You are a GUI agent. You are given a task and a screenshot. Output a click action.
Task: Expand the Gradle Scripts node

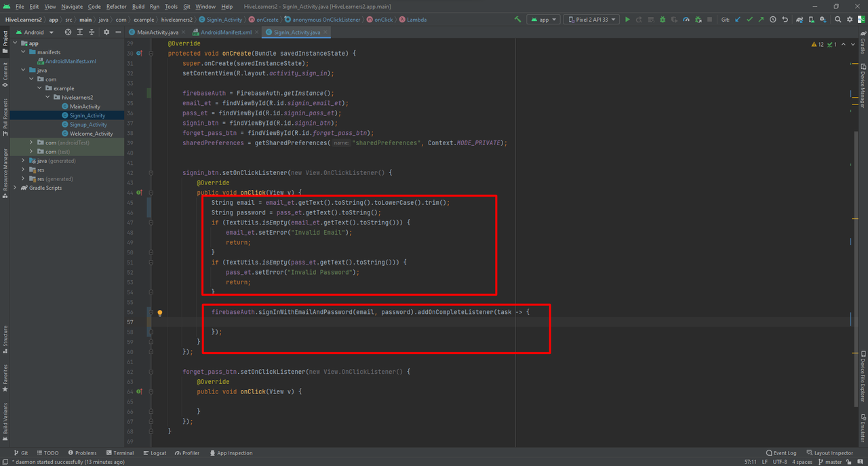click(x=15, y=188)
